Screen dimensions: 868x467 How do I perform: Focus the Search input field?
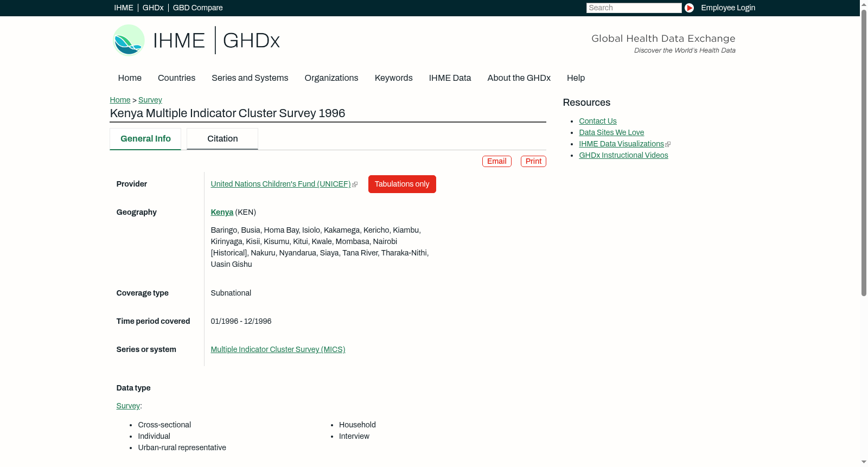tap(634, 8)
